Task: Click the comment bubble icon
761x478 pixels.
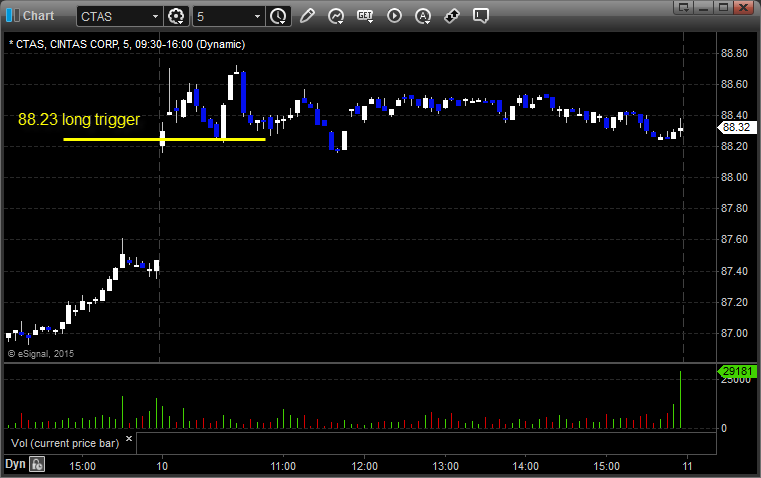Action: click(480, 16)
